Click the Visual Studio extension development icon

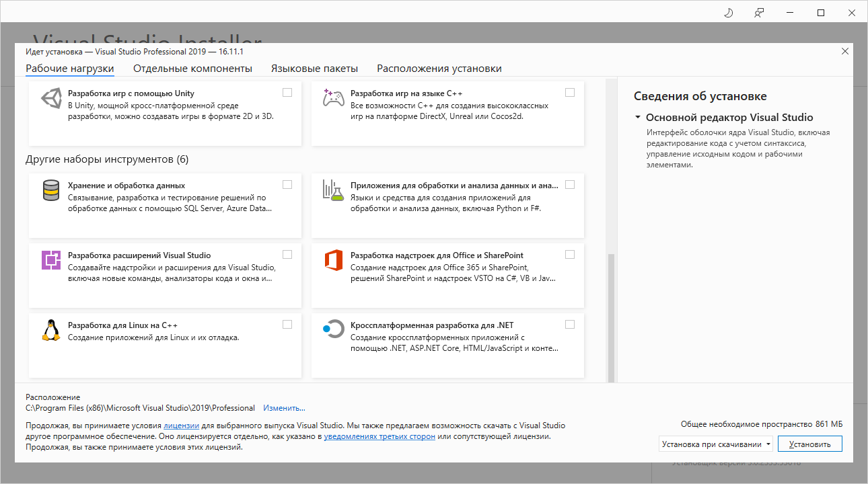pyautogui.click(x=51, y=259)
